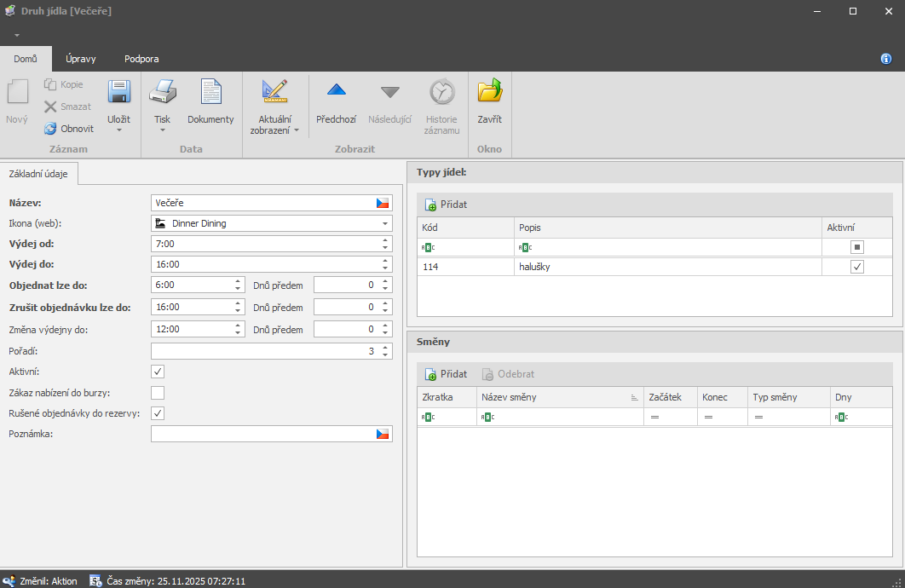Open the Dokumenty icon in ribbon

point(210,92)
